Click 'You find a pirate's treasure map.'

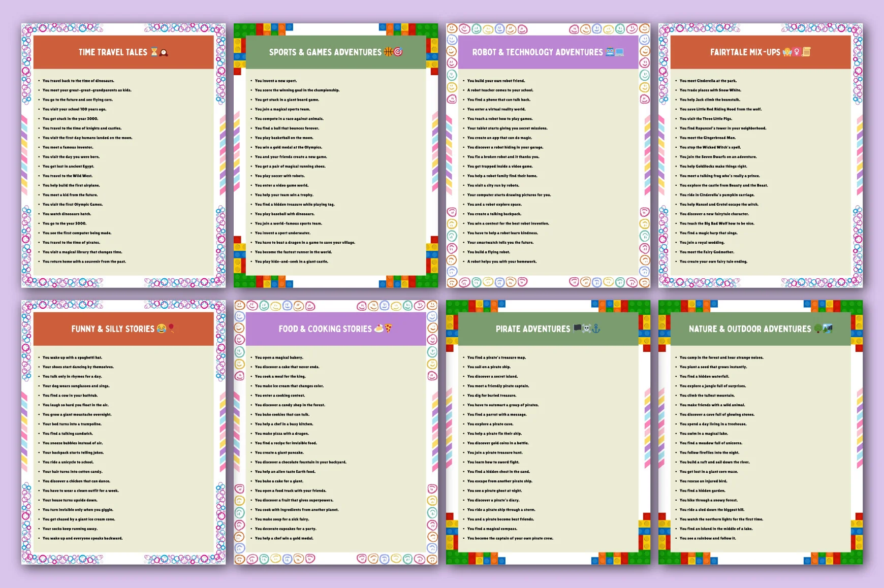point(496,357)
